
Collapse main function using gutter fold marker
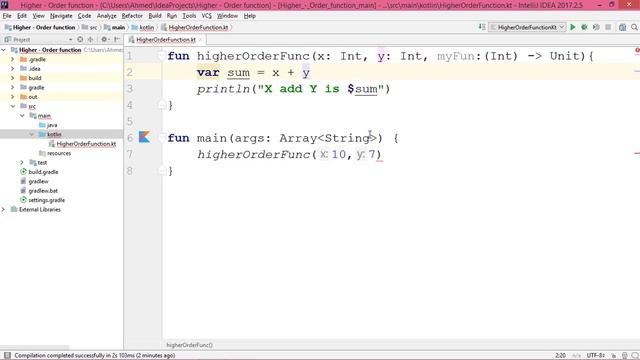[162, 138]
